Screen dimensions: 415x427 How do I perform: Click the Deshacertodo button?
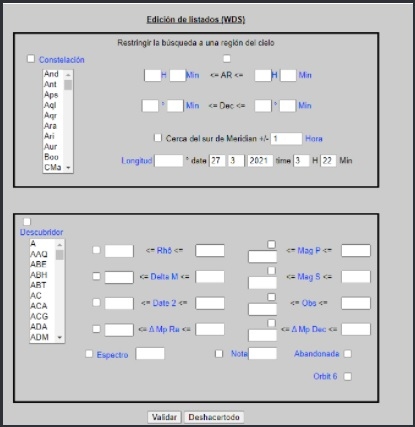(x=214, y=417)
